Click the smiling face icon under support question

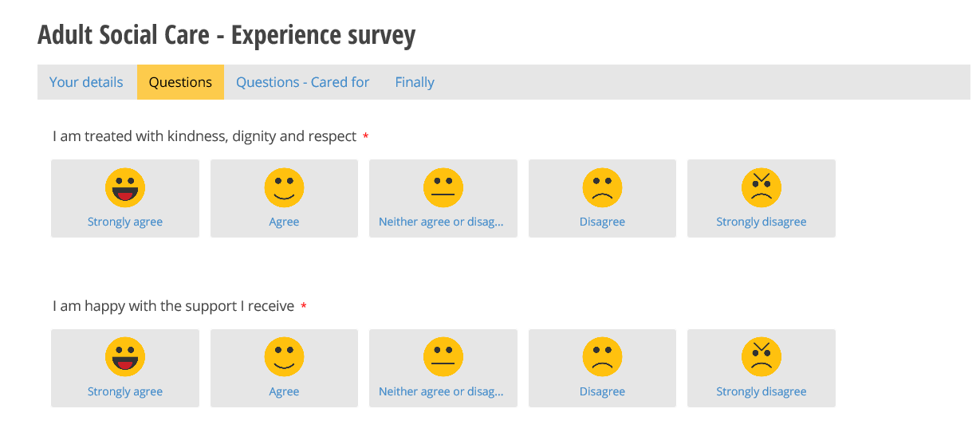tap(284, 357)
